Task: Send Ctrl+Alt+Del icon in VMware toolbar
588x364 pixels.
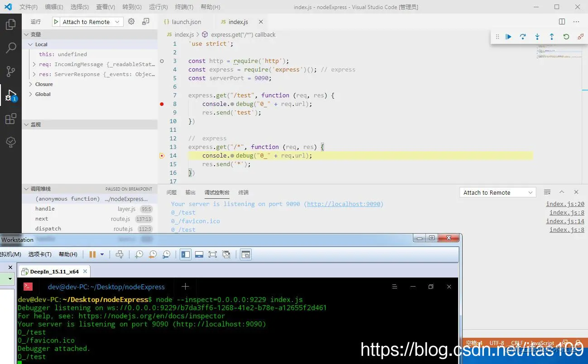Action: click(x=120, y=254)
